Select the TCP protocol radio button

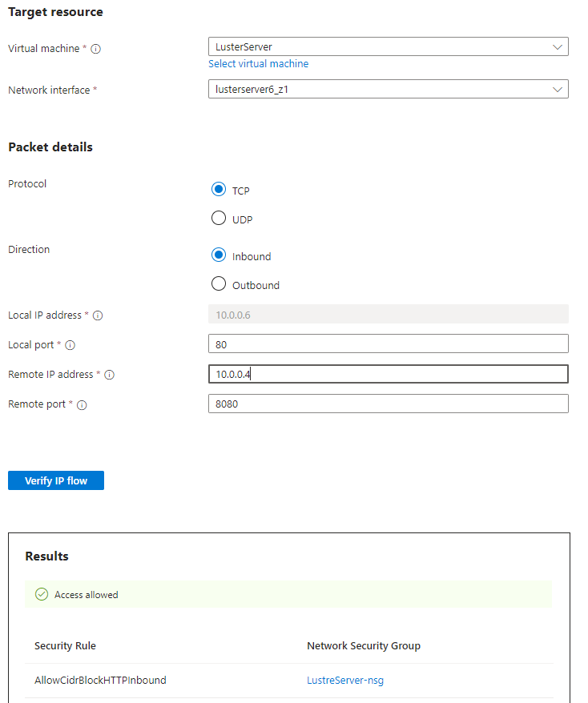218,190
